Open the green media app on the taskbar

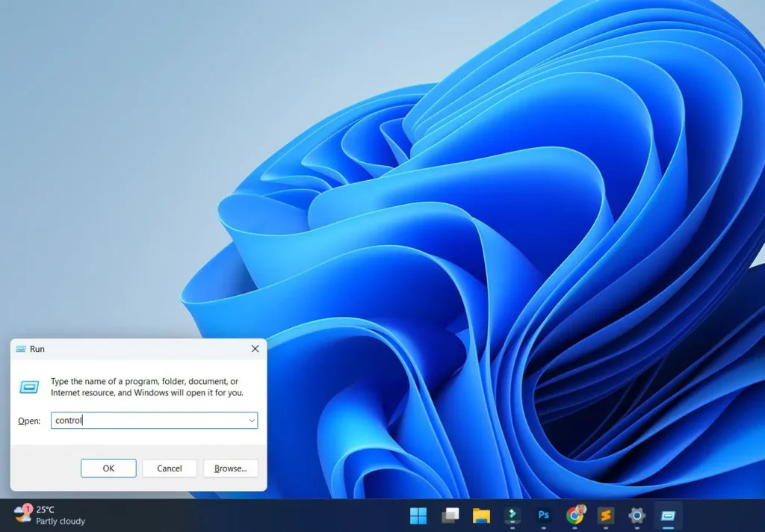(x=512, y=516)
